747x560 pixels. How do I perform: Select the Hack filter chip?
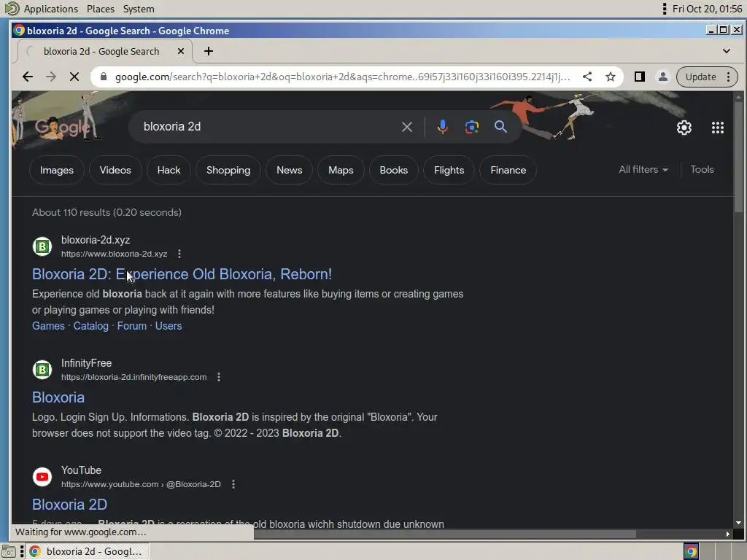coord(169,170)
